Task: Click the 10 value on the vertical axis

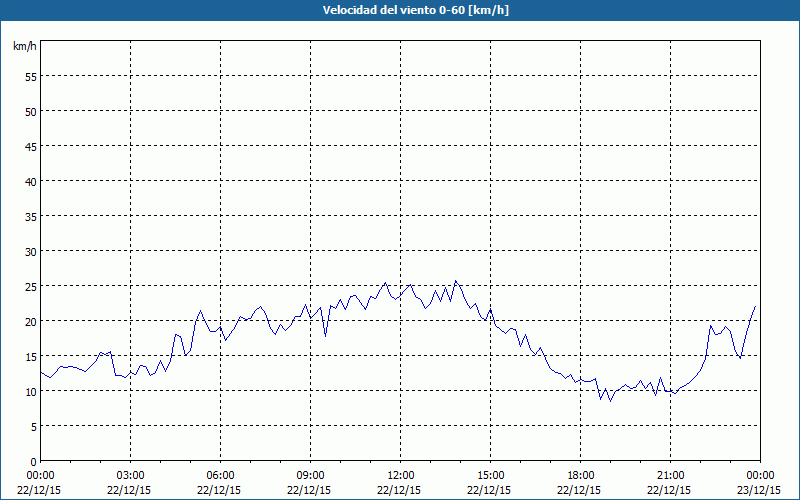Action: [31, 392]
